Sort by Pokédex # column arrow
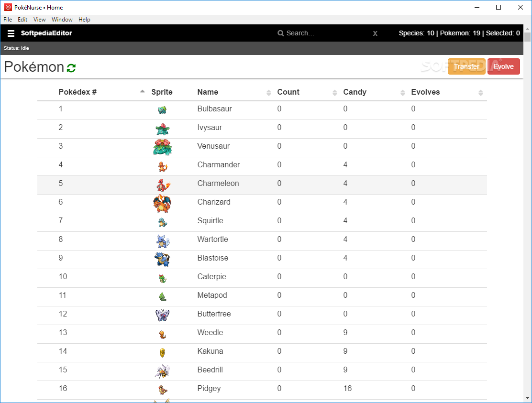 (x=143, y=91)
